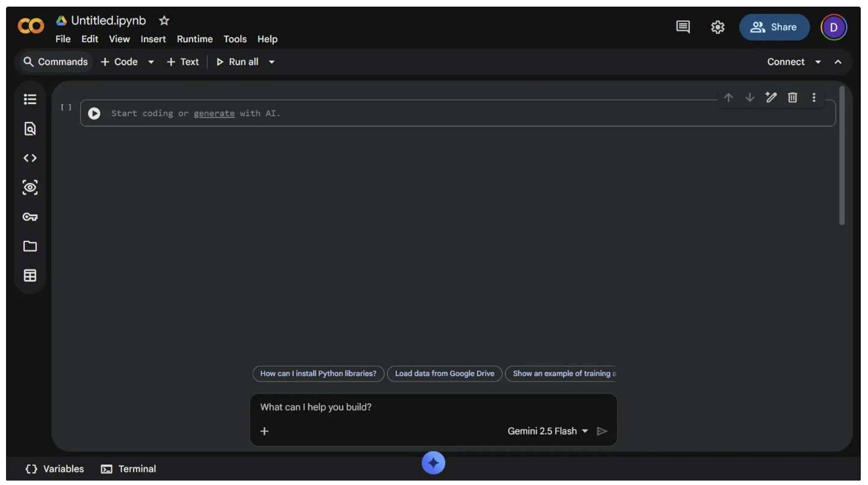Screen dimensions: 868x485
Task: Open Find and replace sidebar icon
Action: pyautogui.click(x=30, y=129)
